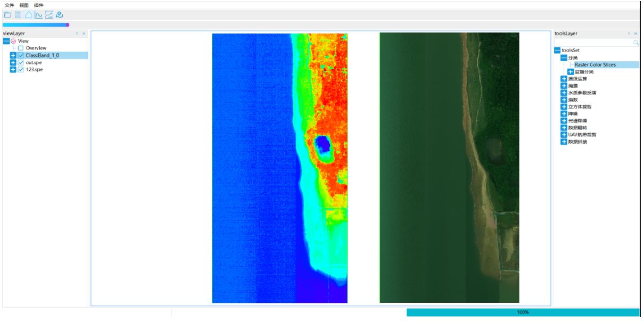The image size is (644, 321).
Task: Select the cut.spe layer name
Action: (x=34, y=62)
